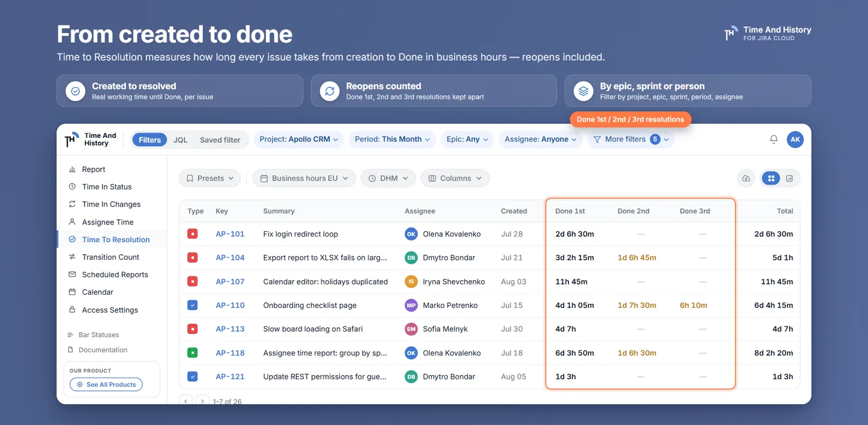Open the AP-104 issue link
This screenshot has width=868, height=425.
coord(230,258)
